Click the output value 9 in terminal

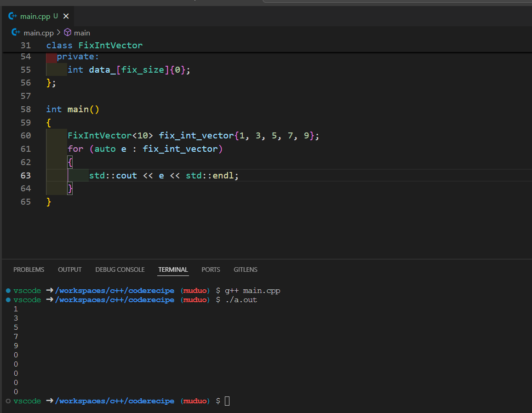pos(16,346)
